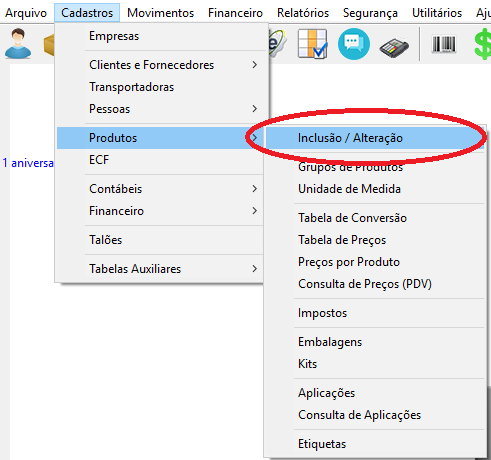Expand the Pessoas submenu arrow
Screen dimensions: 491x460
point(255,109)
